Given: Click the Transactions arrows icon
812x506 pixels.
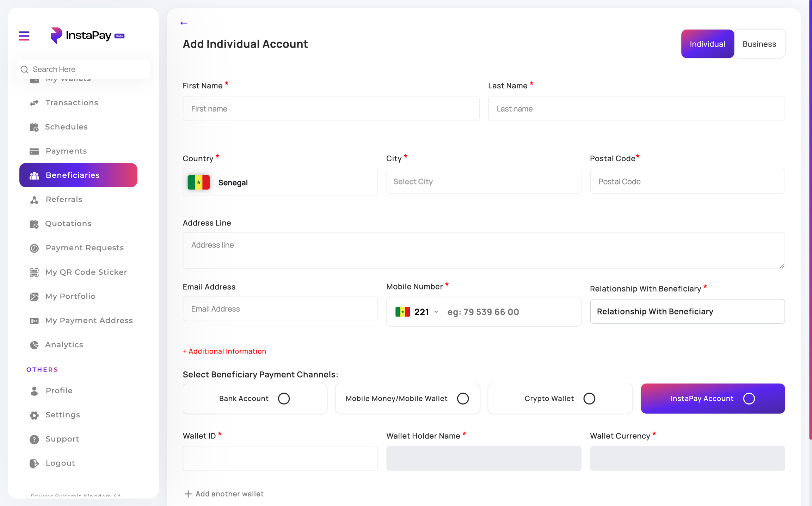Looking at the screenshot, I should click(x=34, y=103).
